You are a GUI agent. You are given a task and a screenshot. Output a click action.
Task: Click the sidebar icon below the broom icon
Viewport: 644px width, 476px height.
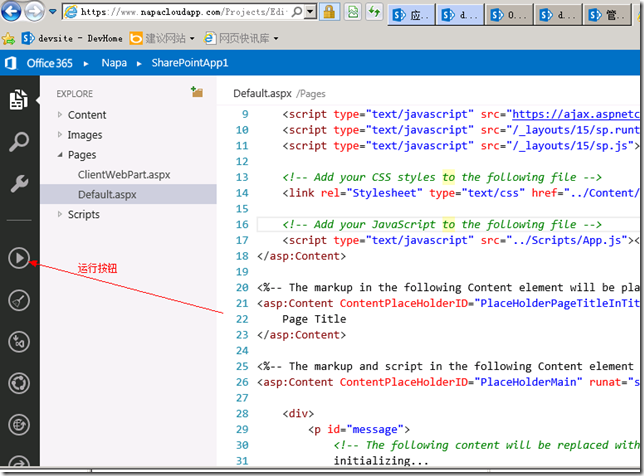[19, 342]
